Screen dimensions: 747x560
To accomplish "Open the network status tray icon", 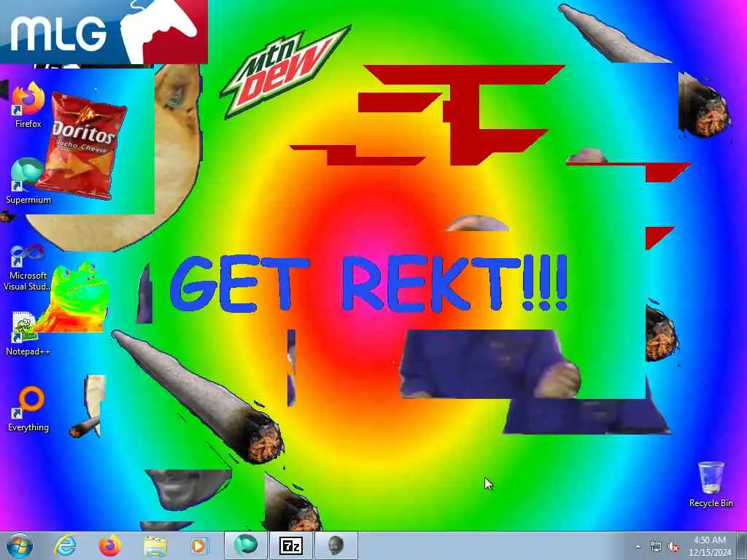I will click(x=656, y=547).
